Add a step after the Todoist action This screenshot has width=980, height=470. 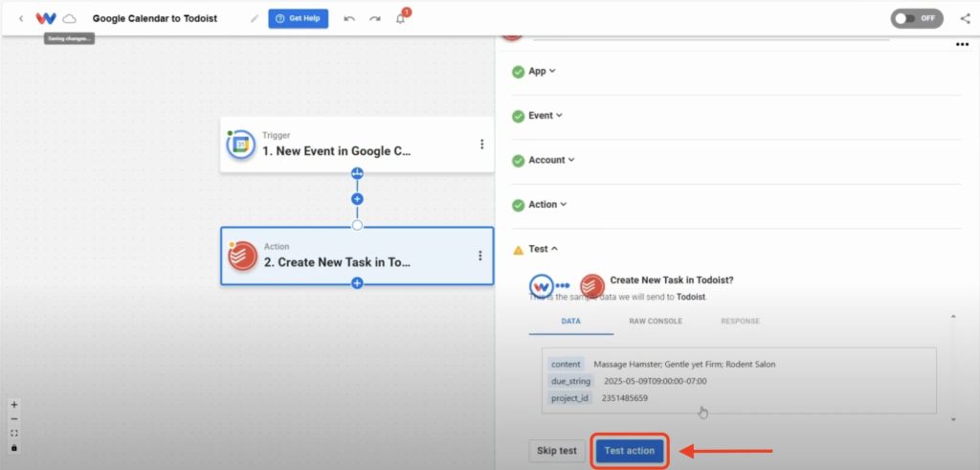coord(357,283)
